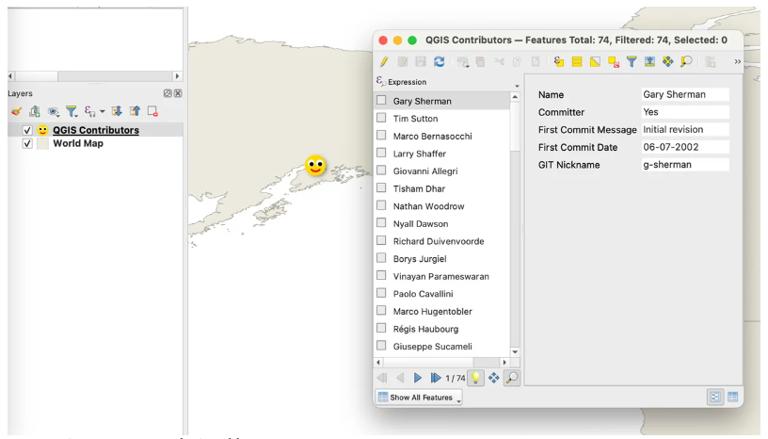The height and width of the screenshot is (439, 768).
Task: Click filter legend by expression icon
Action: [x=89, y=112]
